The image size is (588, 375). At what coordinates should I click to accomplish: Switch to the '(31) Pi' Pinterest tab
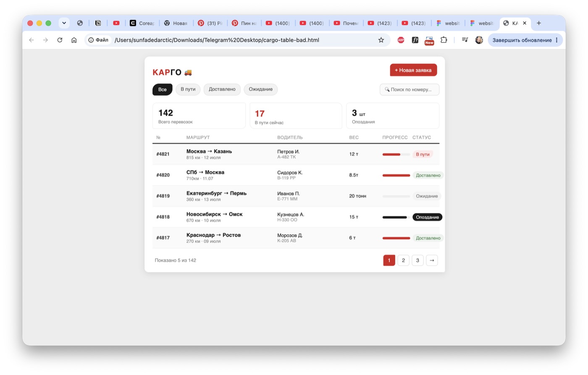click(210, 23)
